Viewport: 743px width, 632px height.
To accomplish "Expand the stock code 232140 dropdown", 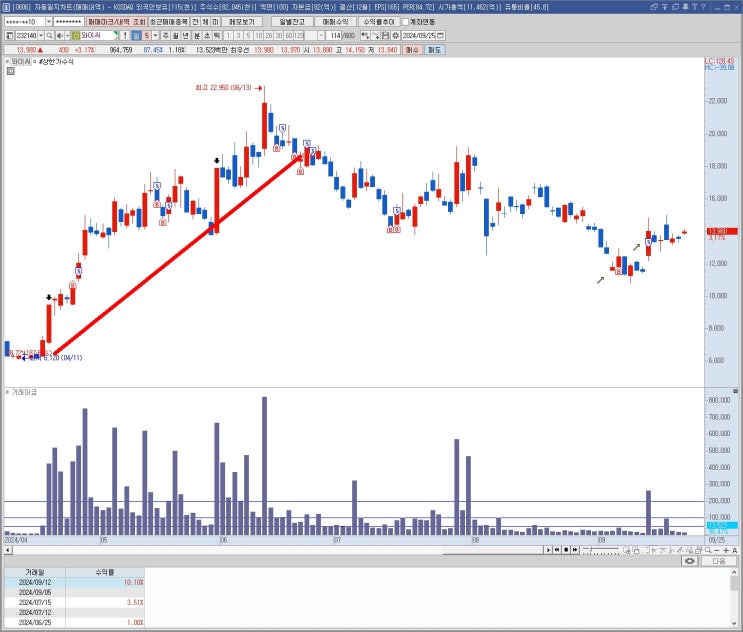I will 41,36.
